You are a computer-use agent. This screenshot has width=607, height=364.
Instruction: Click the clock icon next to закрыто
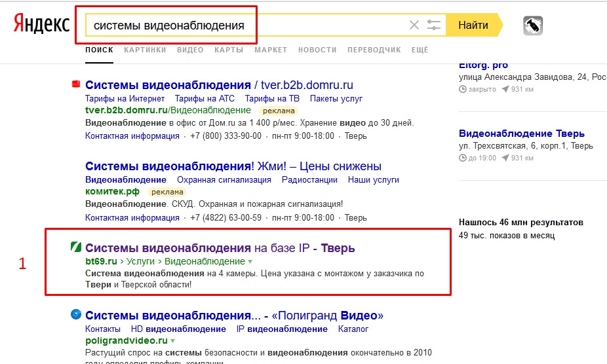coord(463,89)
